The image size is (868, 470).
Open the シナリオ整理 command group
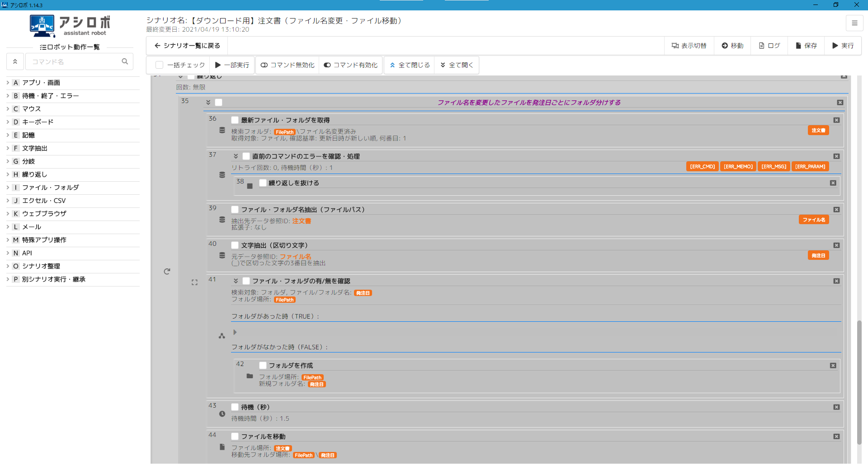pyautogui.click(x=73, y=266)
